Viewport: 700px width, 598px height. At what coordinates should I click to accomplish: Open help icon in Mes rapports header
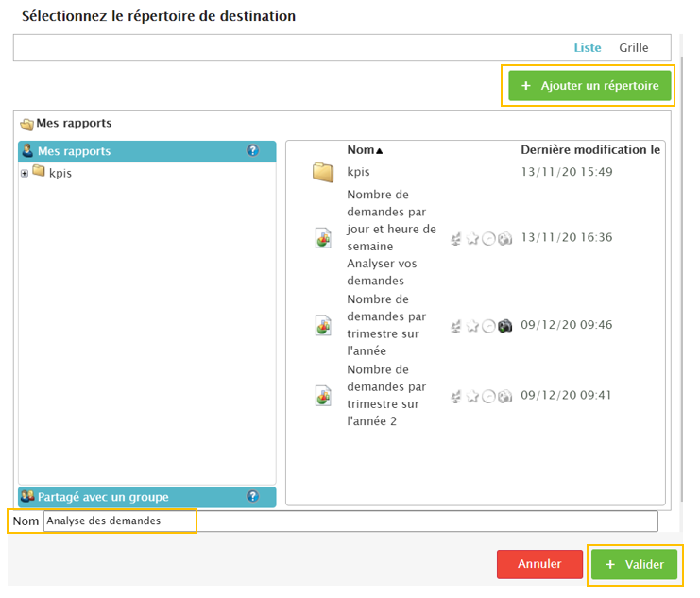[252, 151]
